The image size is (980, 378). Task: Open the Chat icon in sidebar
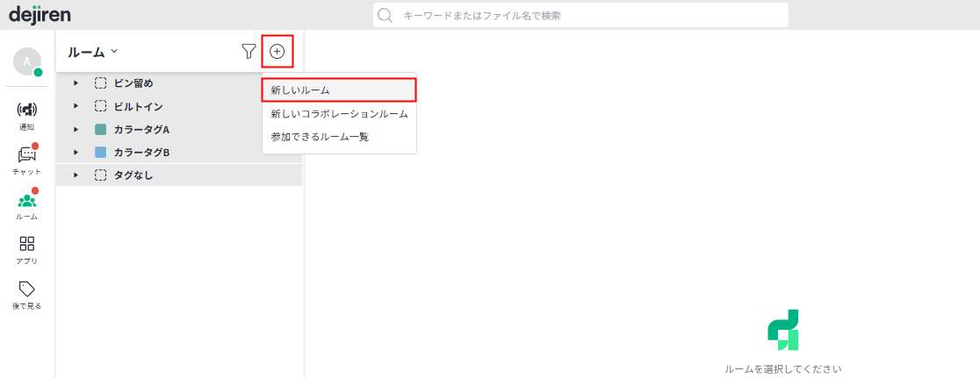26,155
